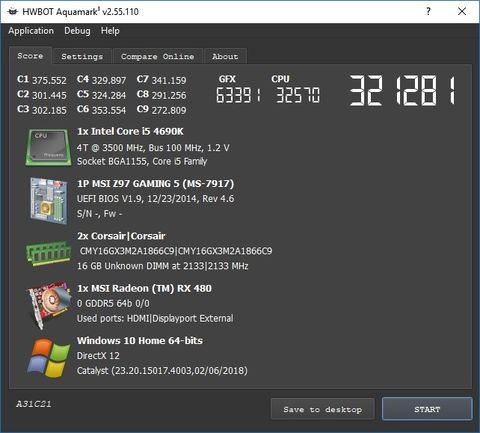Click the MSI Z97 GAMING 5 heading
This screenshot has width=480, height=433.
click(156, 184)
